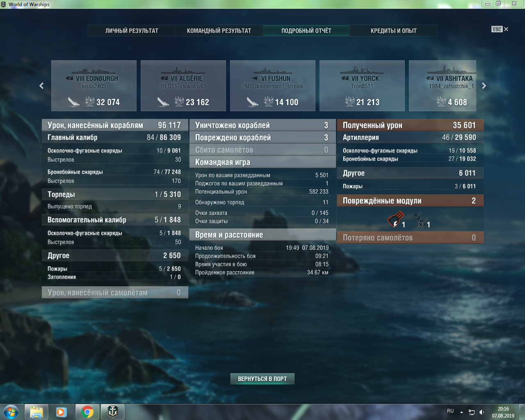The height and width of the screenshot is (420, 525).
Task: Select the VII Ashitaka ship card
Action: coord(443,86)
